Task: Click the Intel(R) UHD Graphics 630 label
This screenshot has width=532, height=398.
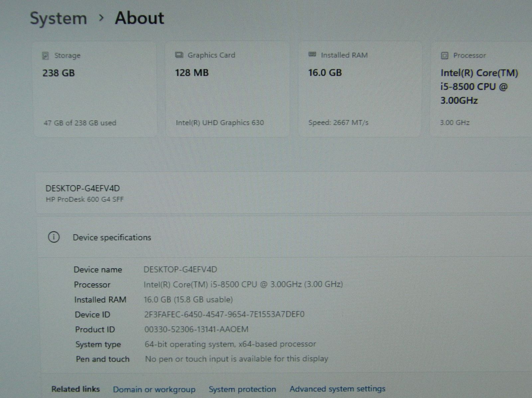Action: point(219,123)
